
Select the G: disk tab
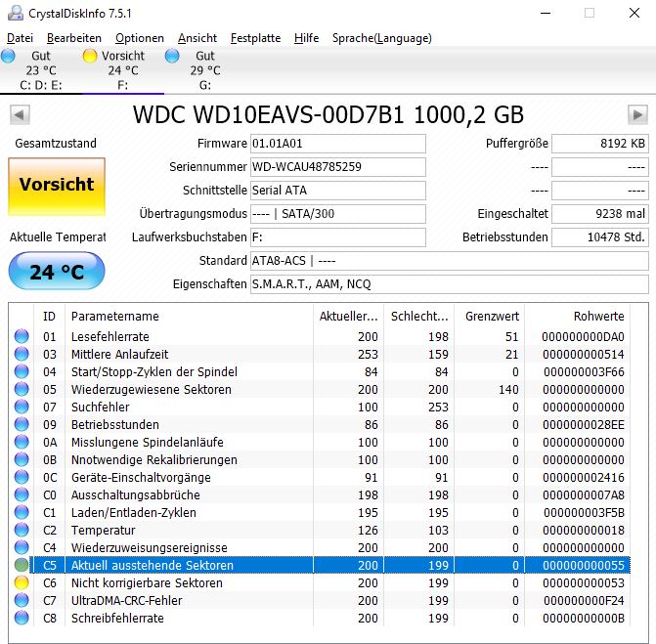205,70
